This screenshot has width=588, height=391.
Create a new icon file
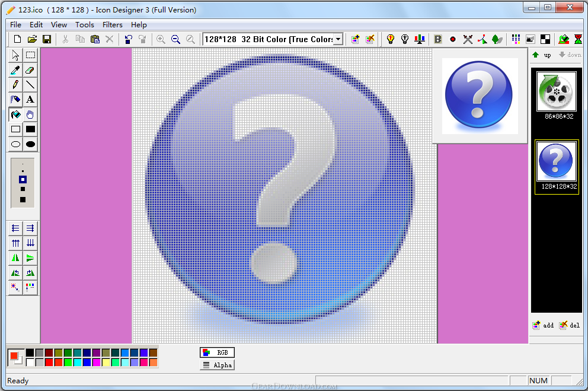coord(17,39)
